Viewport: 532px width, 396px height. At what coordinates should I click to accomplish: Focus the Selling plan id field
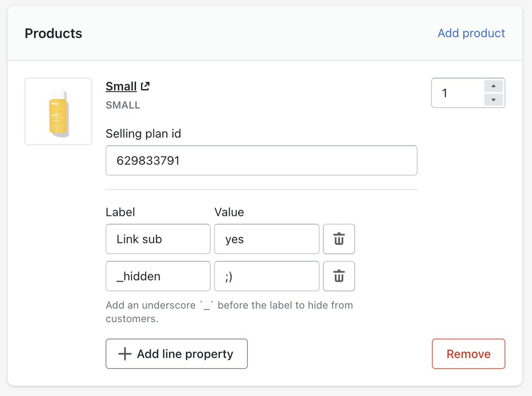[x=261, y=161]
